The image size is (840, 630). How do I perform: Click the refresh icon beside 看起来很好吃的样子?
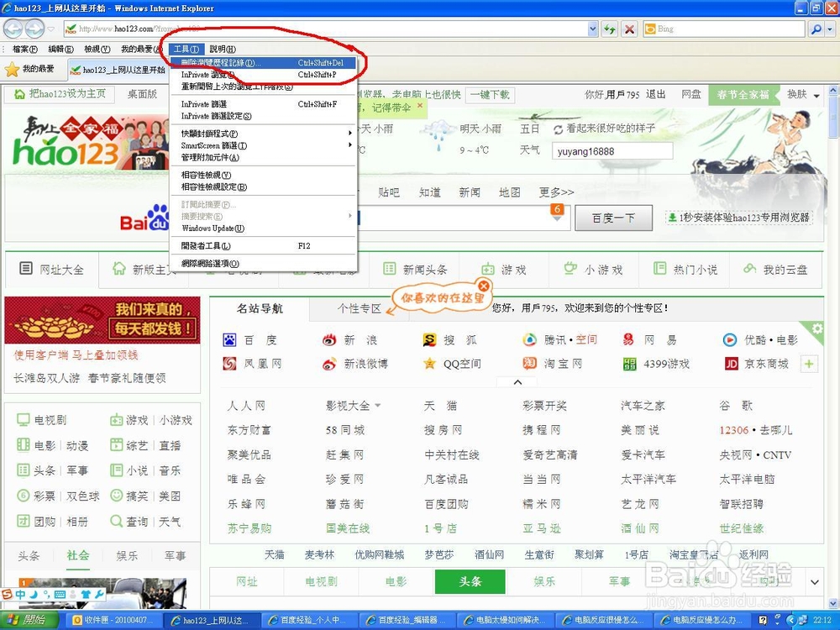click(x=559, y=129)
